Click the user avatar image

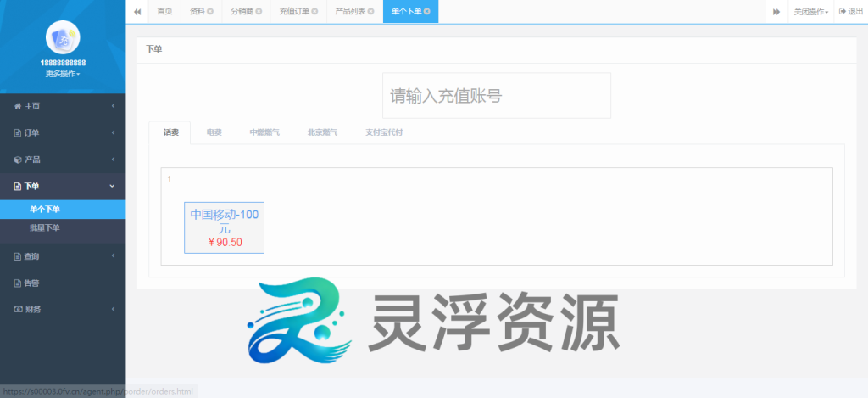point(63,37)
